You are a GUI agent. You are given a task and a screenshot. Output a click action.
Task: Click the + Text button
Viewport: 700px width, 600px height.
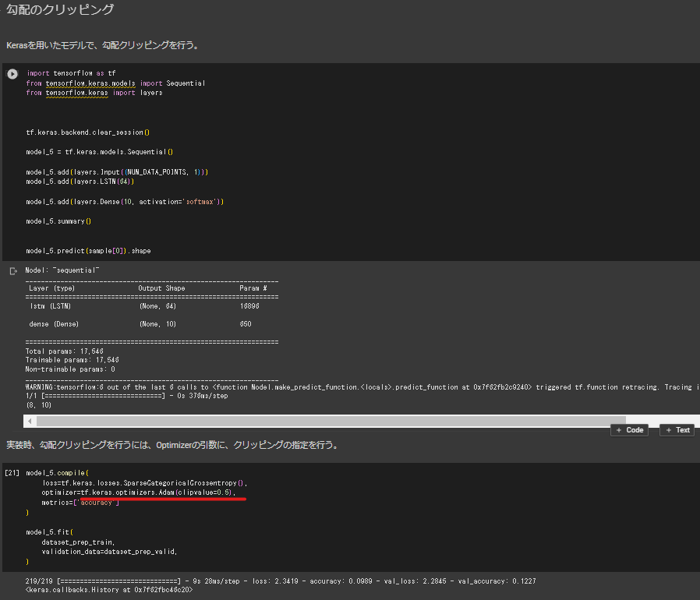pos(677,430)
